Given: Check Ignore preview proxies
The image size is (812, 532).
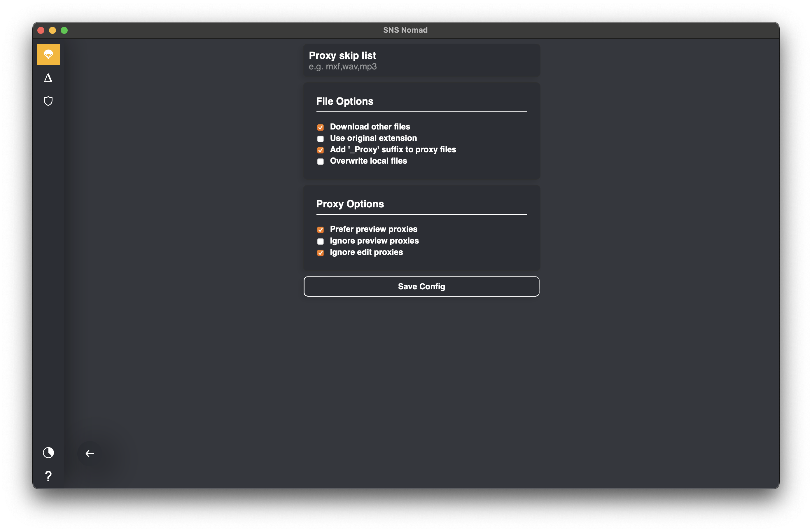Looking at the screenshot, I should (x=320, y=241).
